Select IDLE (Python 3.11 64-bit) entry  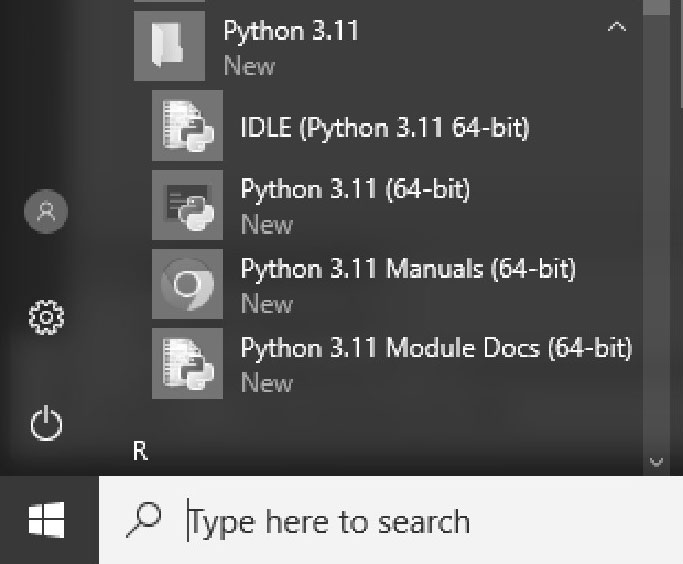click(x=385, y=128)
